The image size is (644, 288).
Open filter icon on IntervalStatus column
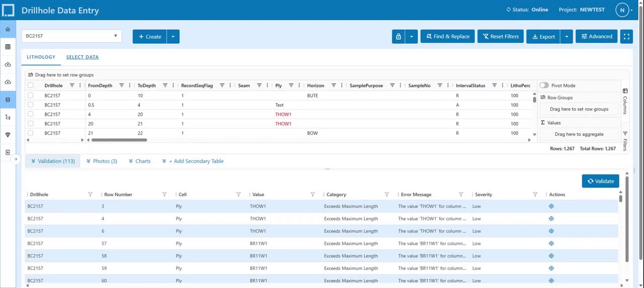click(495, 86)
